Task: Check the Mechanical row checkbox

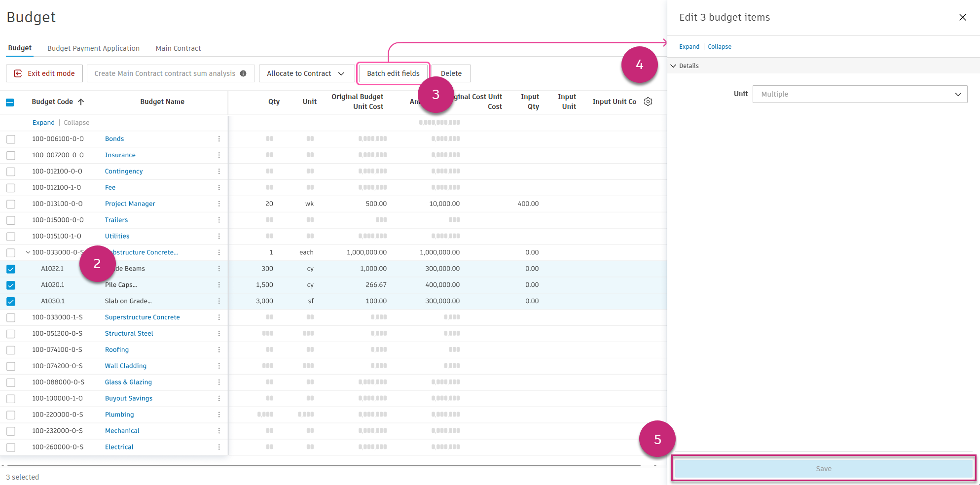Action: tap(11, 431)
